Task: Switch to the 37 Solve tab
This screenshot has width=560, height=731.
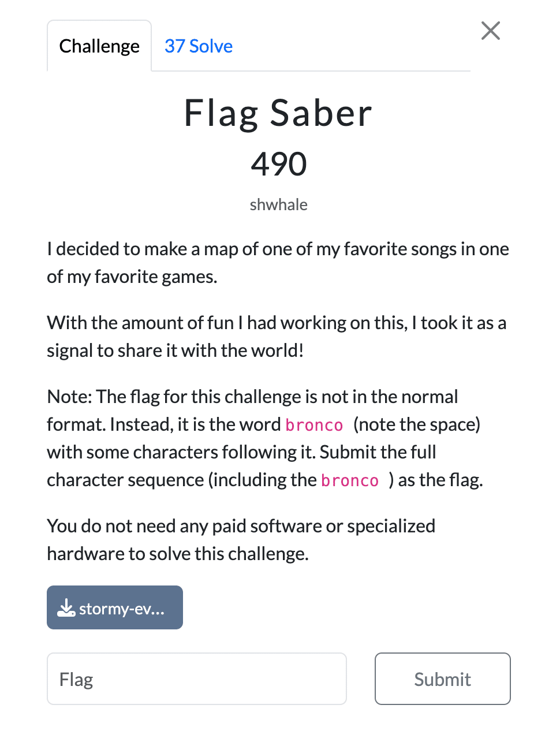Action: coord(199,46)
